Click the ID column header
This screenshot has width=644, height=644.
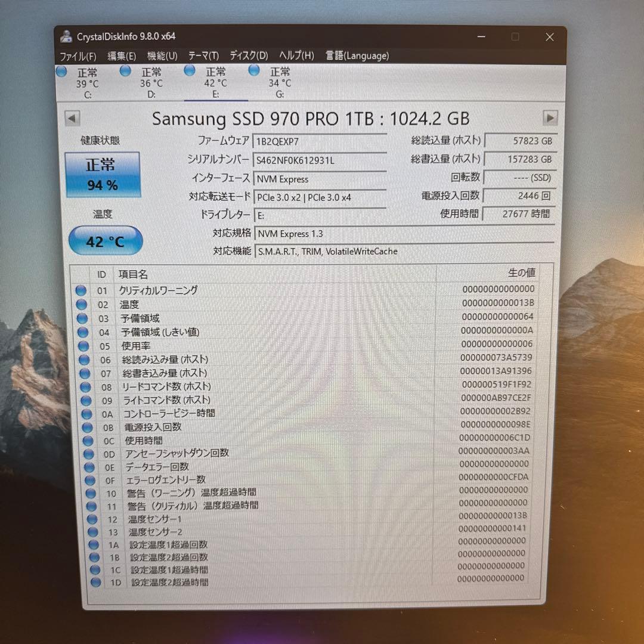101,275
